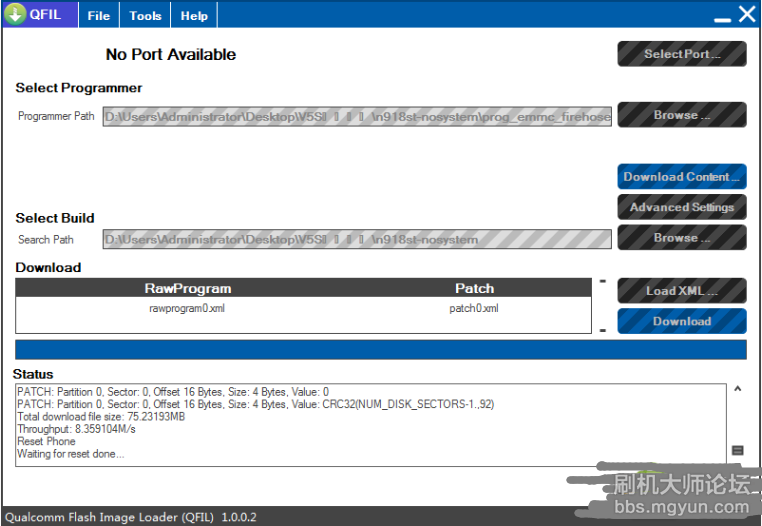The width and height of the screenshot is (762, 526).
Task: Click the status log up arrow
Action: [x=738, y=389]
